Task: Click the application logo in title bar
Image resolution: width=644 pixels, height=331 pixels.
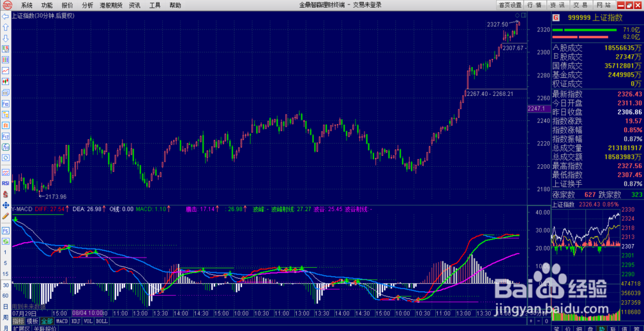Action: coord(6,5)
